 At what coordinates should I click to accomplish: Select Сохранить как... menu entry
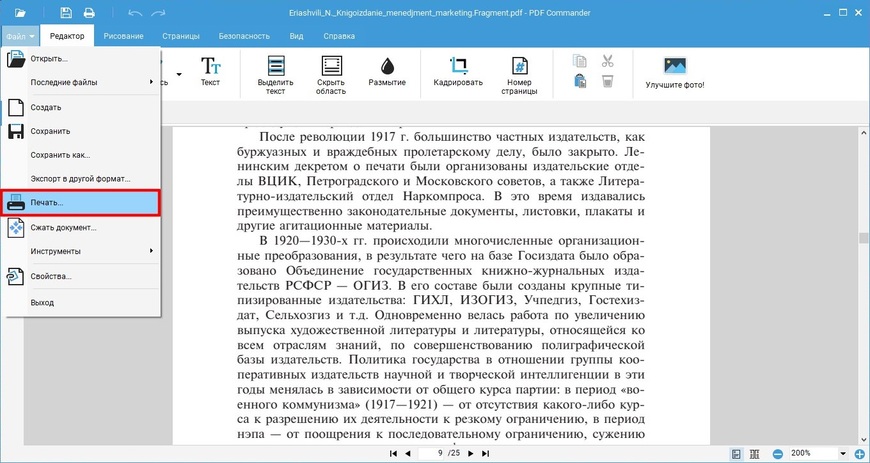tap(83, 155)
